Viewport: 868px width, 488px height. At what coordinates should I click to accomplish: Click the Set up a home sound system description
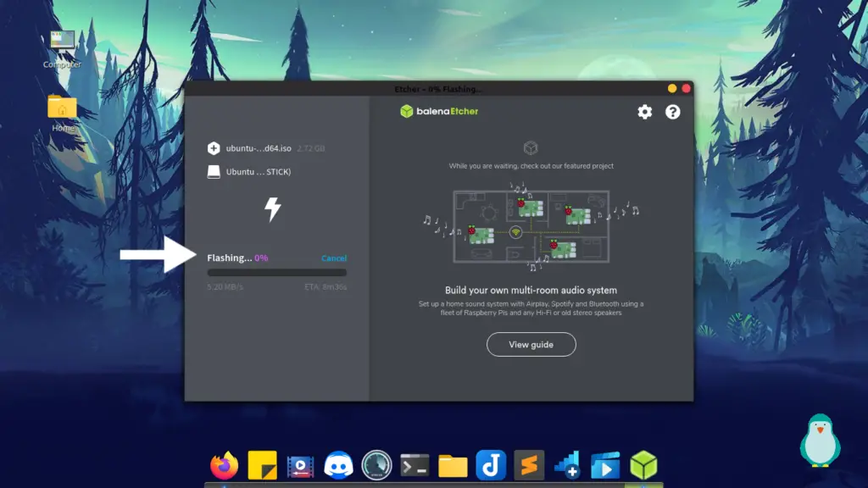[531, 308]
